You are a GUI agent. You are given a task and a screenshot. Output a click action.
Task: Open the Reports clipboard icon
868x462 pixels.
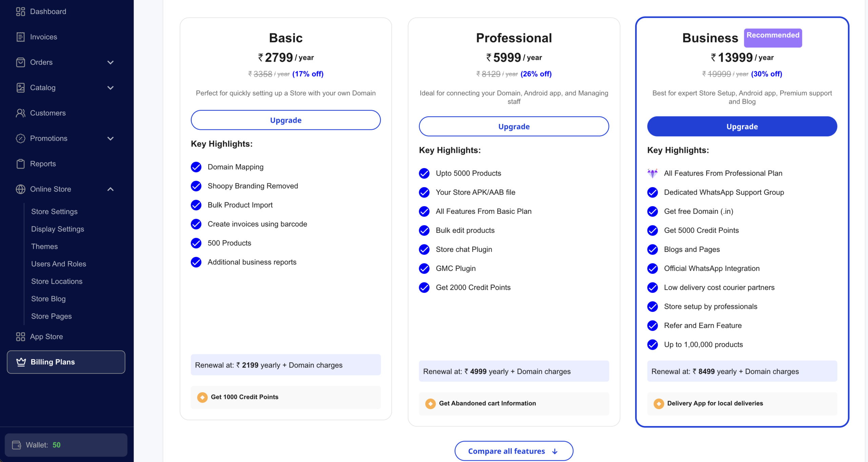pyautogui.click(x=20, y=164)
